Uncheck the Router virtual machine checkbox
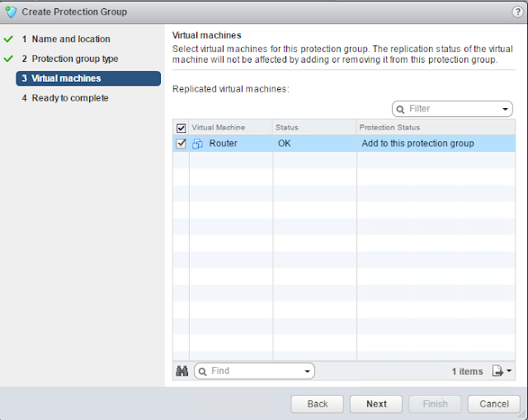The height and width of the screenshot is (420, 528). (181, 144)
